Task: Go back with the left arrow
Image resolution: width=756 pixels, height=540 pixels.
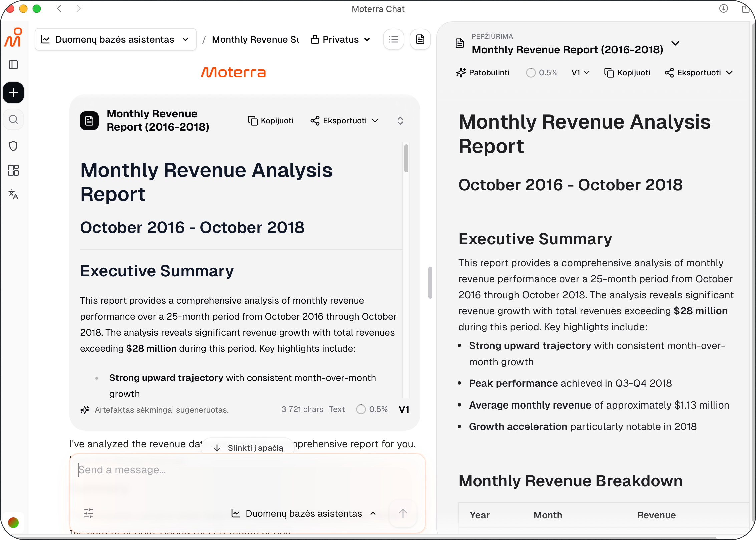Action: [59, 8]
